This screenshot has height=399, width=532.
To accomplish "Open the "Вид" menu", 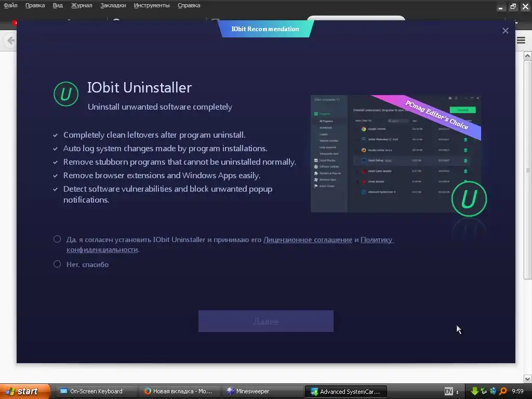I will click(58, 5).
